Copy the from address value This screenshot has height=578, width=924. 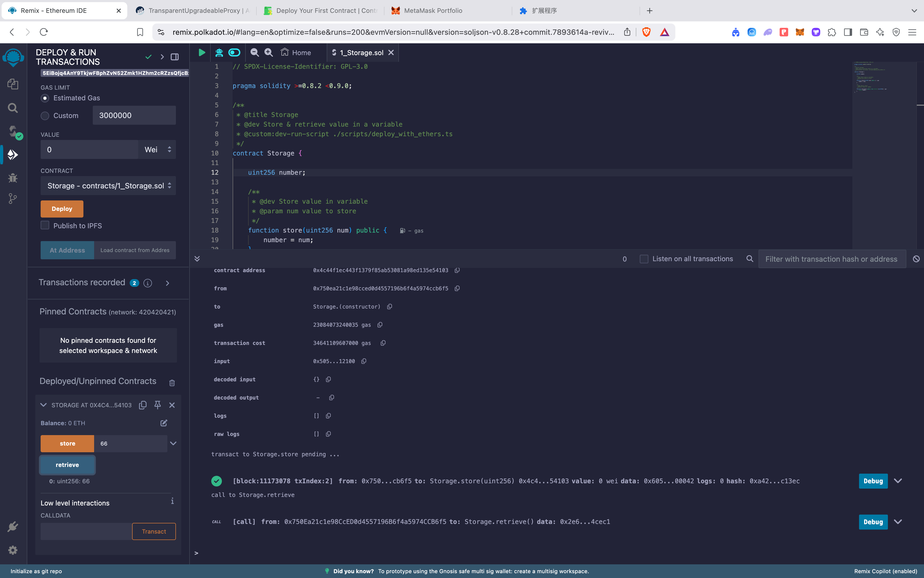pos(457,288)
